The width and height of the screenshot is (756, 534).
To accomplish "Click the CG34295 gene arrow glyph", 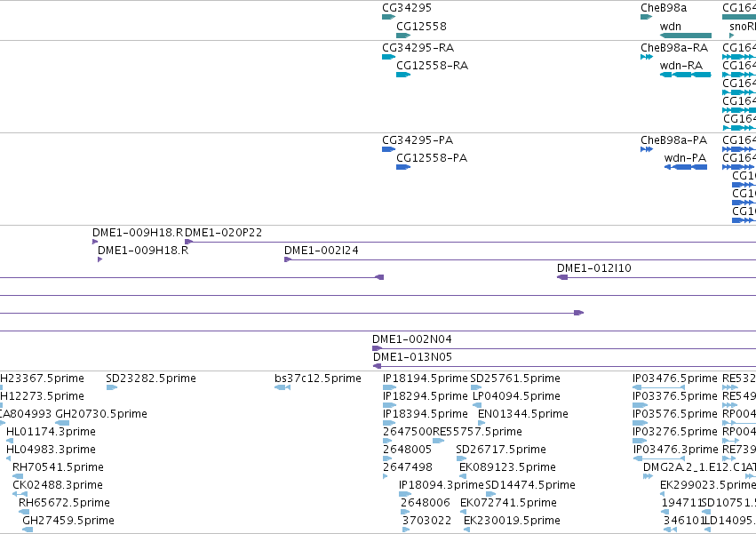I will coord(388,18).
